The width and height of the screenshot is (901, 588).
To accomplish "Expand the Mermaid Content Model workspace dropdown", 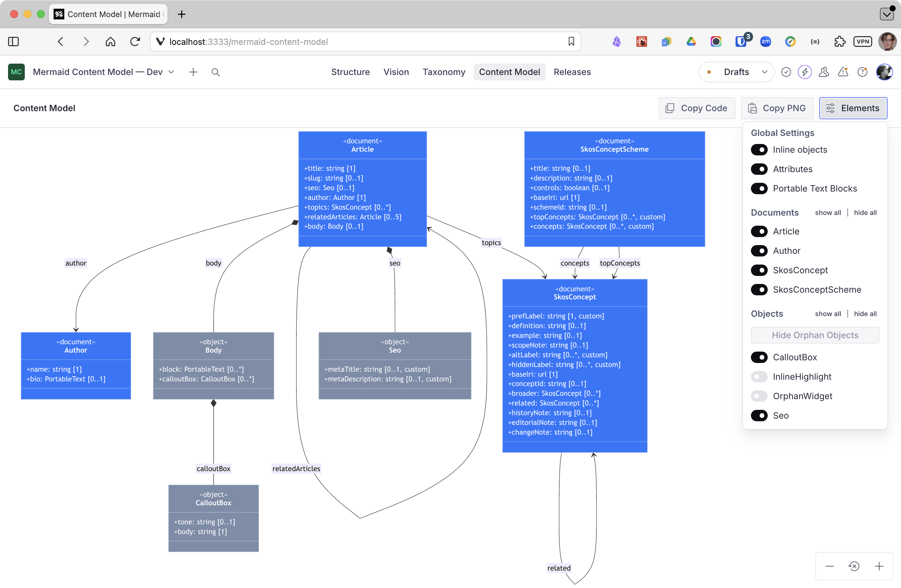I will tap(104, 72).
